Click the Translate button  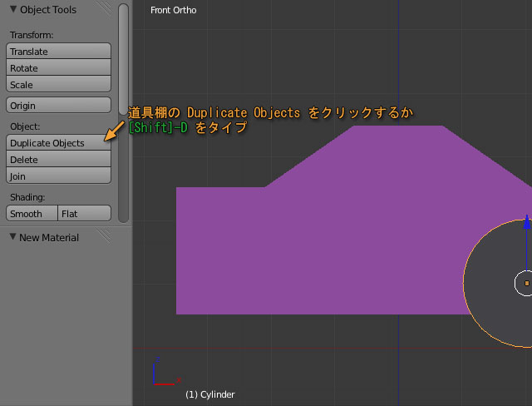pyautogui.click(x=58, y=52)
